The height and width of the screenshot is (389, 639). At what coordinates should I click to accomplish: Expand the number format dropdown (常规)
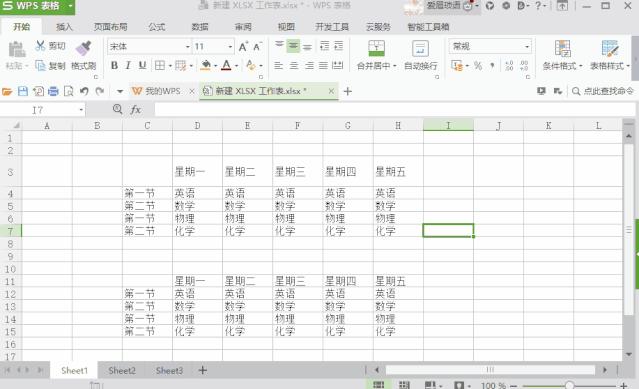(527, 47)
